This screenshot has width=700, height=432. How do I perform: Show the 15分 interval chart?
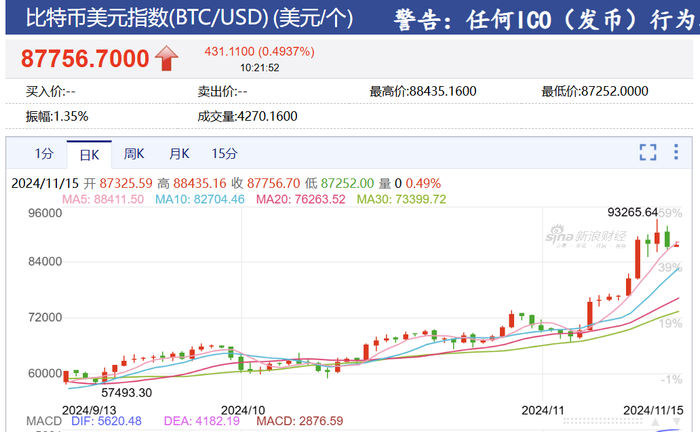pyautogui.click(x=225, y=154)
